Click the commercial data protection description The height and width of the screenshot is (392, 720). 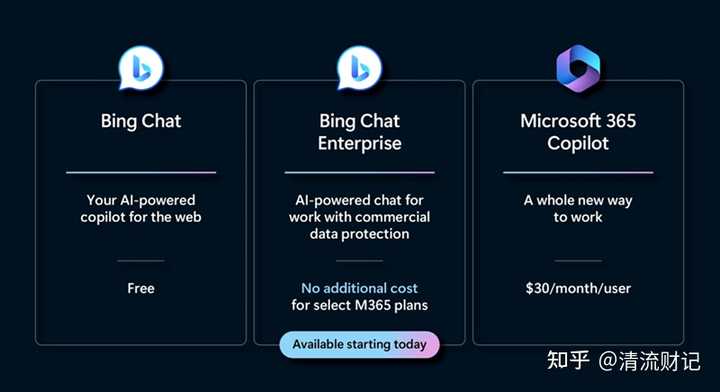[360, 217]
